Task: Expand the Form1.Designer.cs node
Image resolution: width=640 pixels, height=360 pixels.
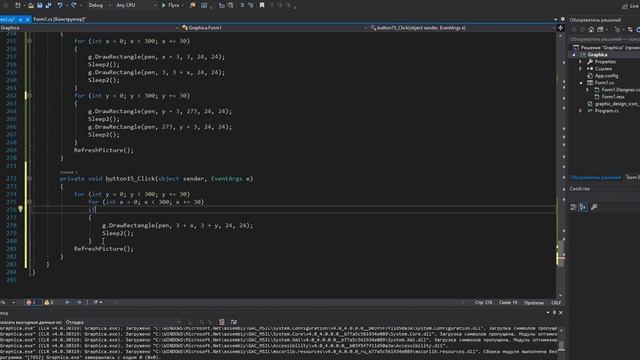Action: (x=587, y=89)
